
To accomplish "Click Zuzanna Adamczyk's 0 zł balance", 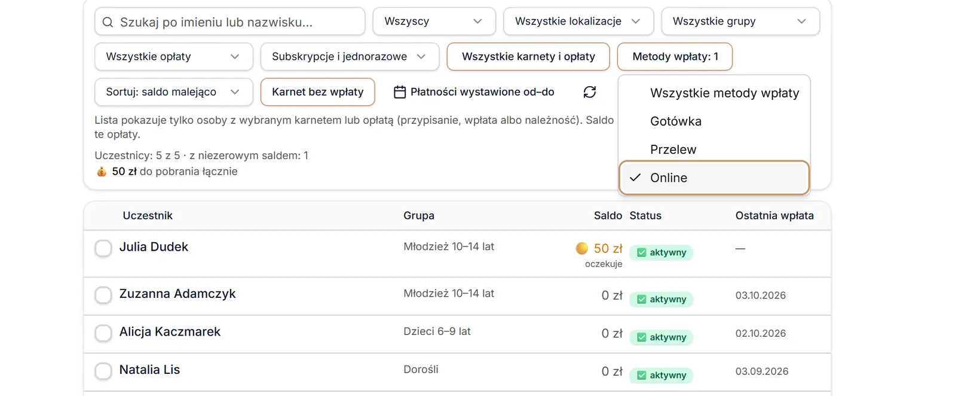I will click(x=612, y=296).
